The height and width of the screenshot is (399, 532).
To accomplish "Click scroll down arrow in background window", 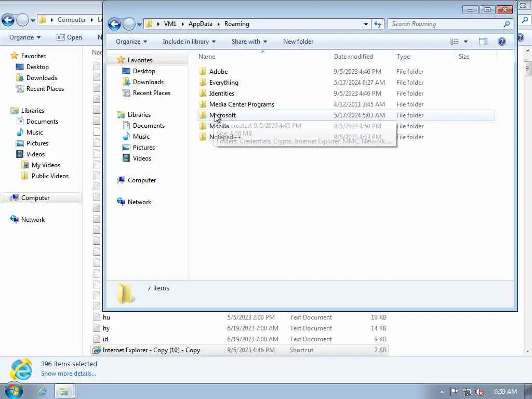I will [527, 352].
